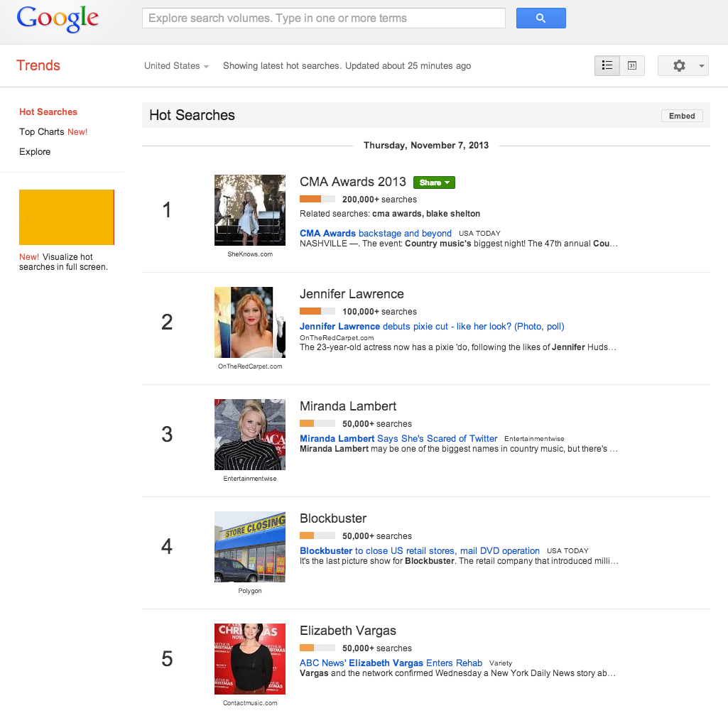
Task: Open Top Charts in the sidebar
Action: coord(42,132)
